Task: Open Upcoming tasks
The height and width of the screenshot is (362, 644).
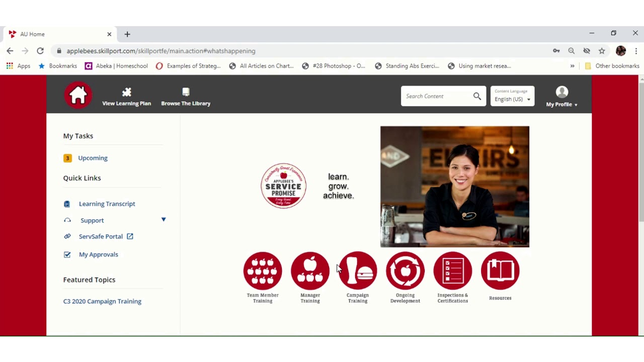Action: point(93,158)
